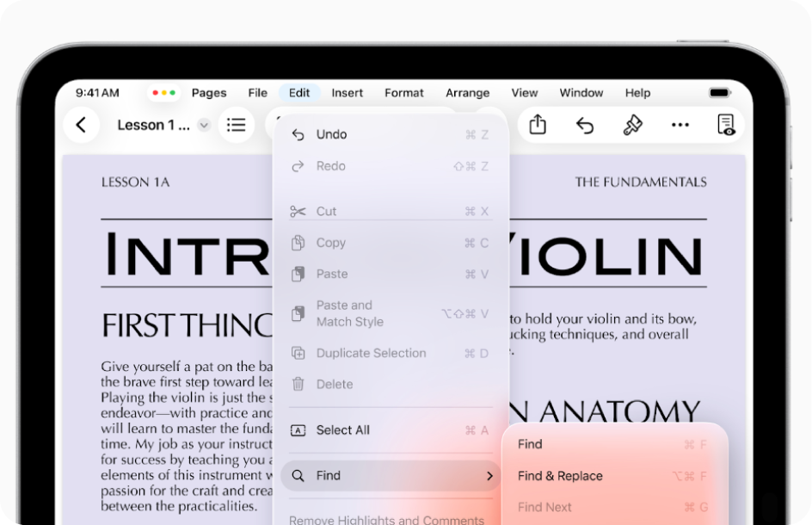Choose Delete in the Edit menu

tap(391, 385)
